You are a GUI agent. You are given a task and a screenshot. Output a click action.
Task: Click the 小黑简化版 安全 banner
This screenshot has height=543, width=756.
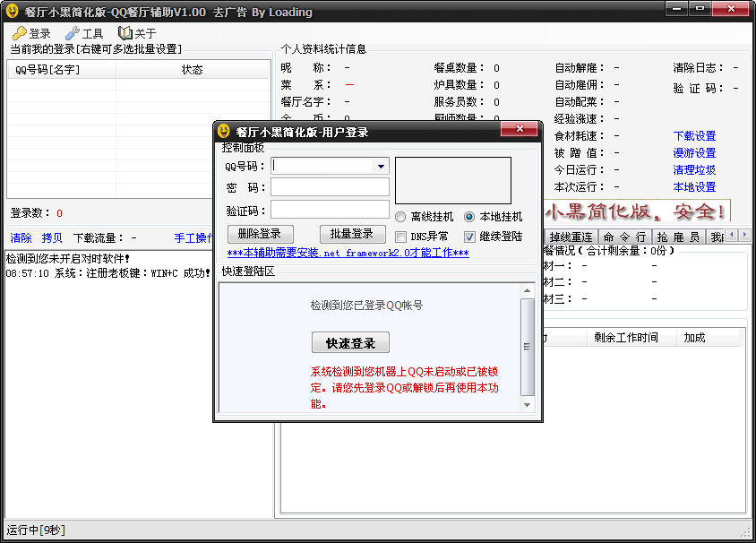(637, 211)
